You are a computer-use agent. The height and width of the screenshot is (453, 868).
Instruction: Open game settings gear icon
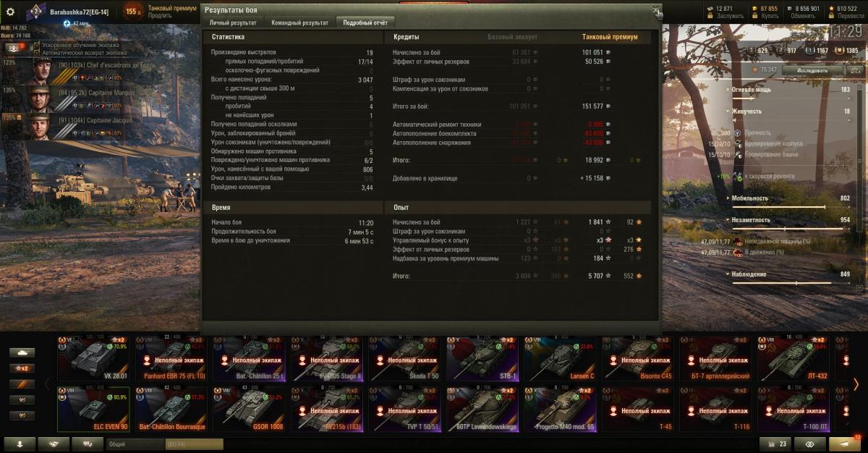[x=10, y=12]
